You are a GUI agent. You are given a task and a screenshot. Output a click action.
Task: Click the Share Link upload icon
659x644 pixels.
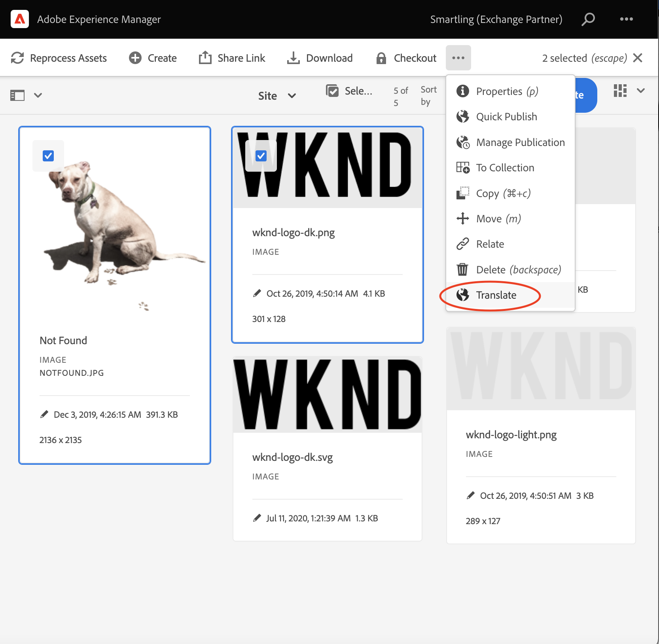(x=205, y=58)
